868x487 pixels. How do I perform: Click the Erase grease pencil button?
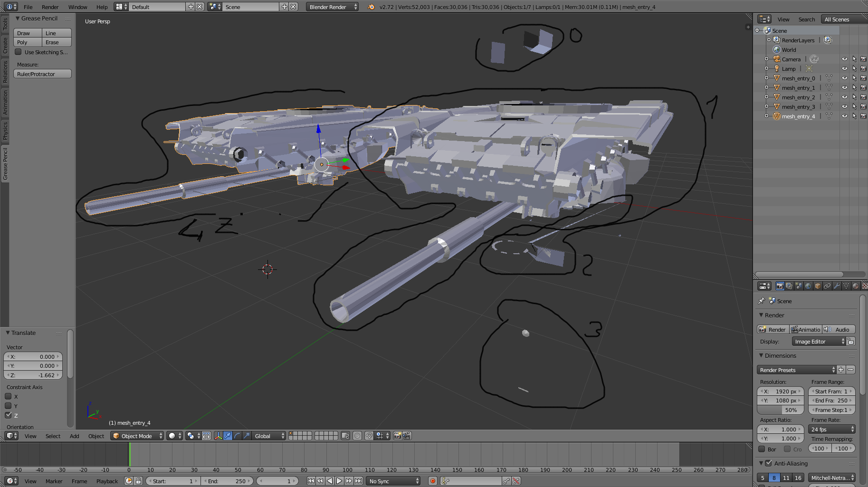pyautogui.click(x=57, y=42)
